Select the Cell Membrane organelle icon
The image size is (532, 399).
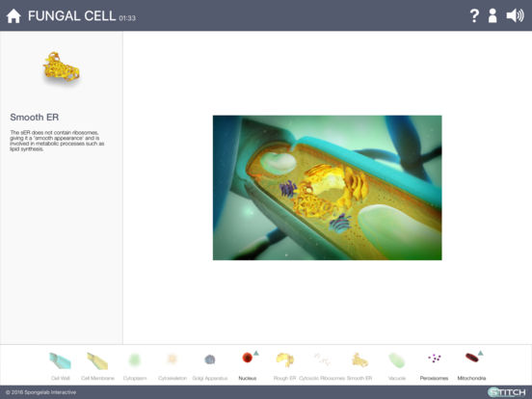pyautogui.click(x=97, y=361)
